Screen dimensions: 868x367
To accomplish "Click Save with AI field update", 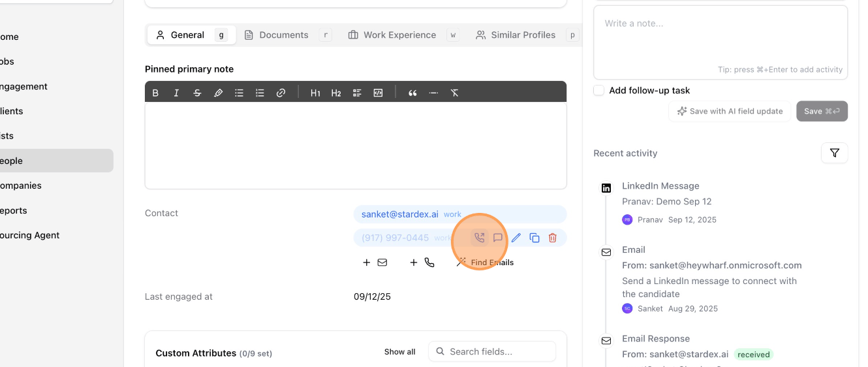I will tap(730, 111).
